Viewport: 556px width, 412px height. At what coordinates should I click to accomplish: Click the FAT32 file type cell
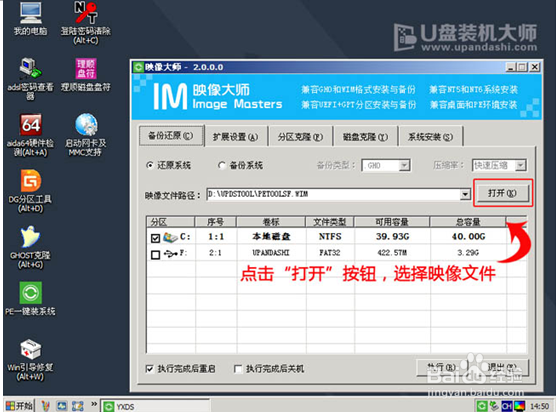click(x=330, y=253)
